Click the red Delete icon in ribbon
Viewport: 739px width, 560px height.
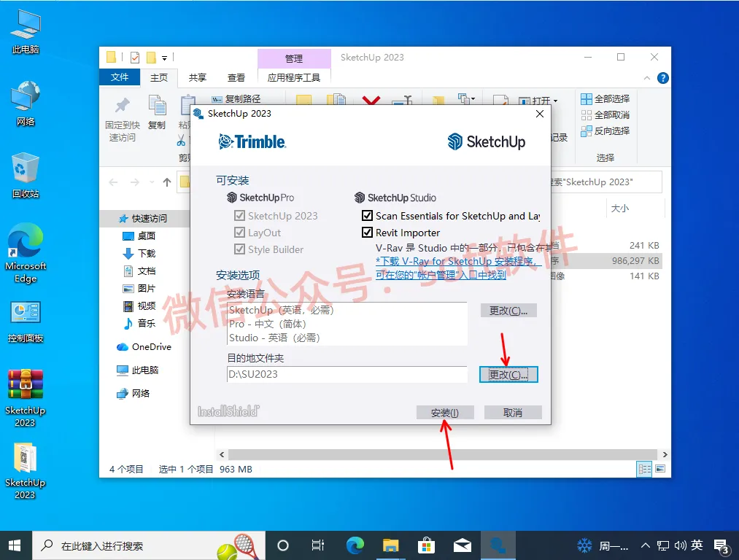(371, 100)
